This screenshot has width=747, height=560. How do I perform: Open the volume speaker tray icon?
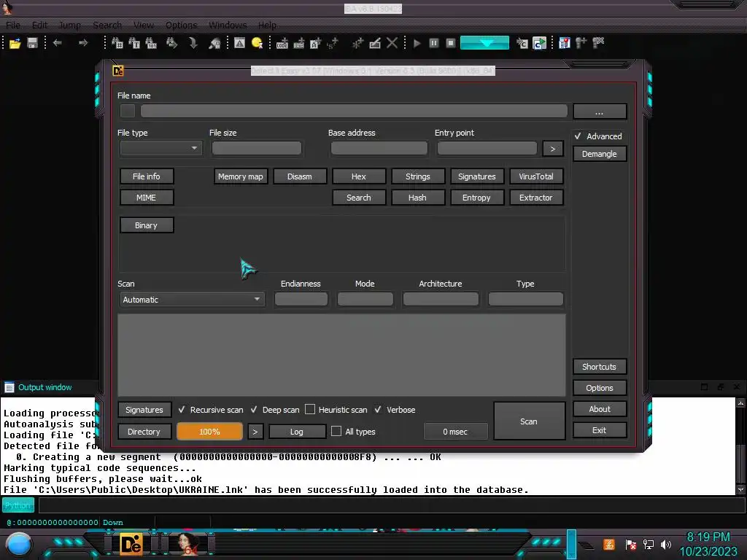(x=666, y=544)
